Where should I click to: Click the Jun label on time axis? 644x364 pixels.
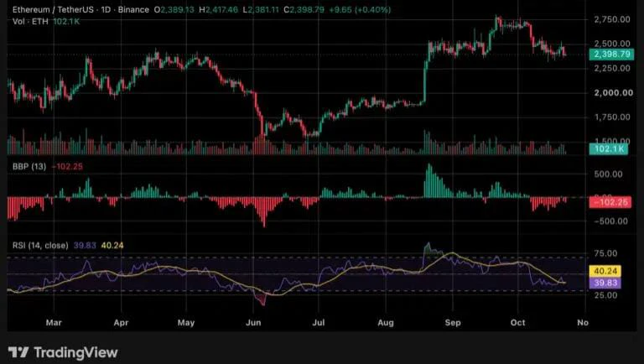coord(253,323)
